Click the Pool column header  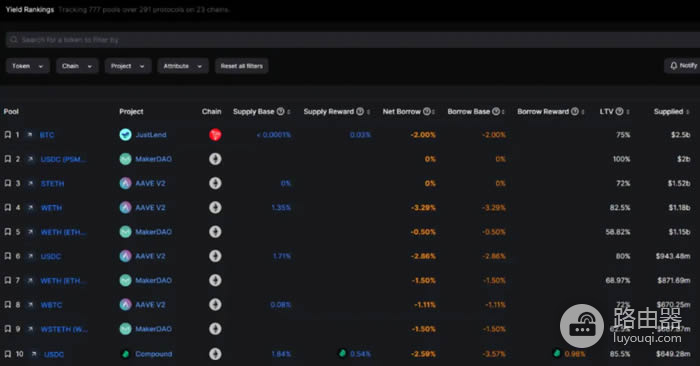point(11,112)
